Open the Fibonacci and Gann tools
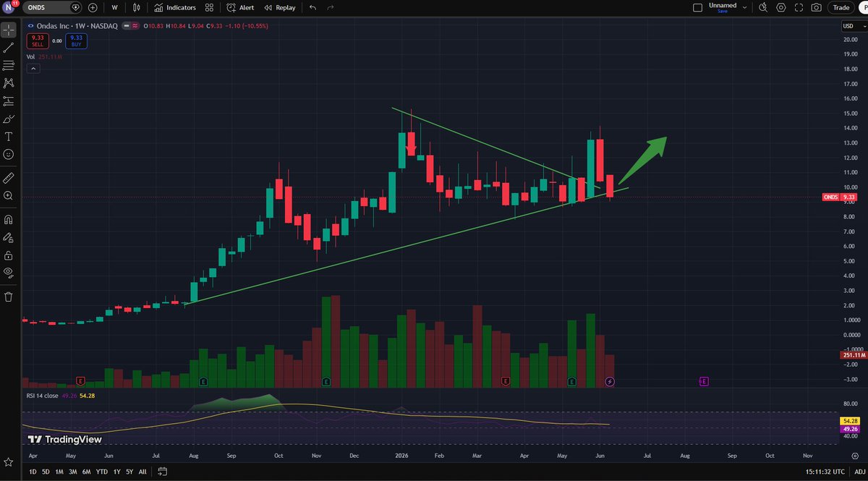 coord(8,66)
